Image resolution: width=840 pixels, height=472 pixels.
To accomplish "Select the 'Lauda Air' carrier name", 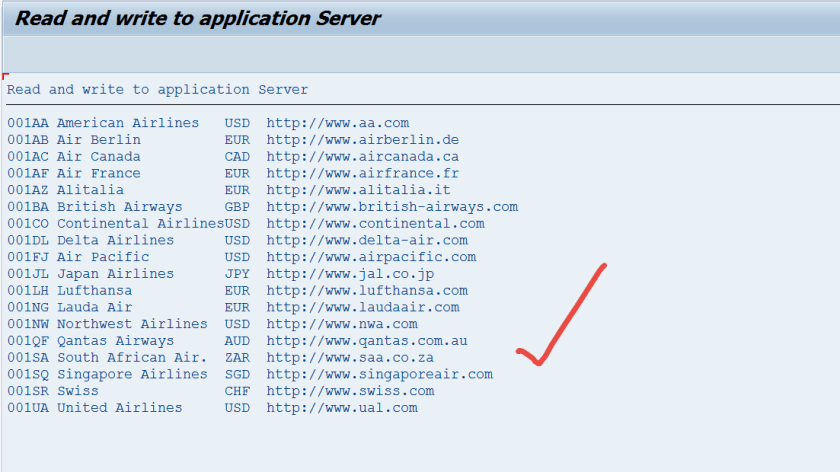I will point(94,307).
